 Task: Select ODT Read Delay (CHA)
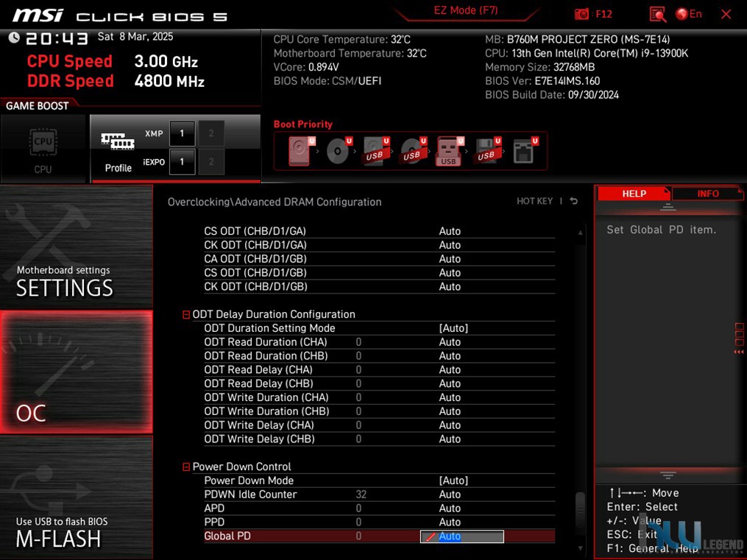pyautogui.click(x=379, y=369)
